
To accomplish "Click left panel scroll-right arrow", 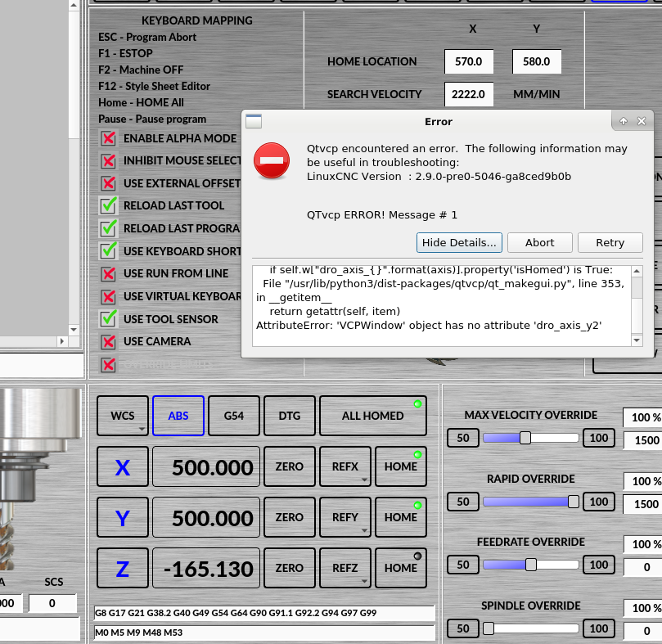I will point(62,341).
